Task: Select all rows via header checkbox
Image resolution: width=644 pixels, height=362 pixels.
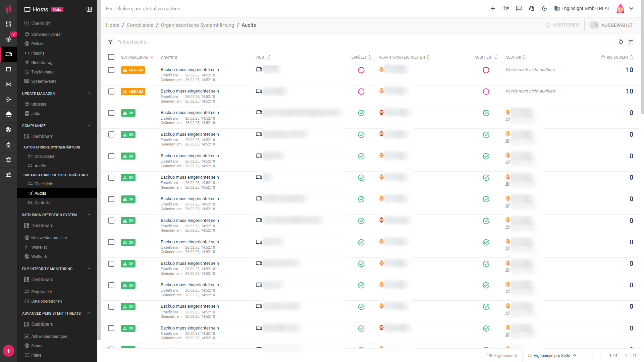Action: point(111,57)
